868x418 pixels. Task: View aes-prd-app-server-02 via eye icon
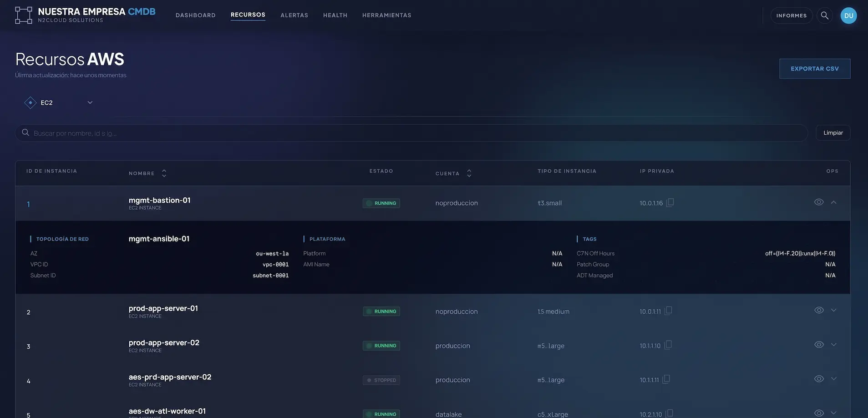[x=819, y=379]
